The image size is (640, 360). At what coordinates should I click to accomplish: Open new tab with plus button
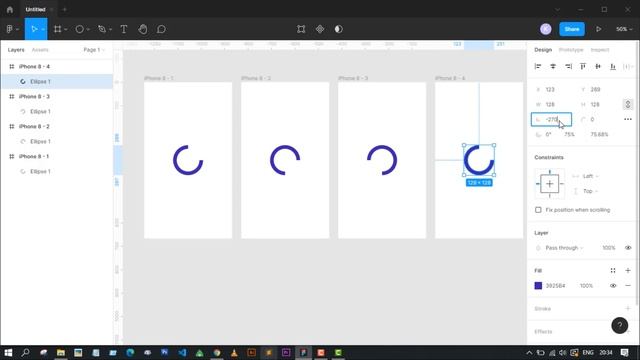(64, 9)
